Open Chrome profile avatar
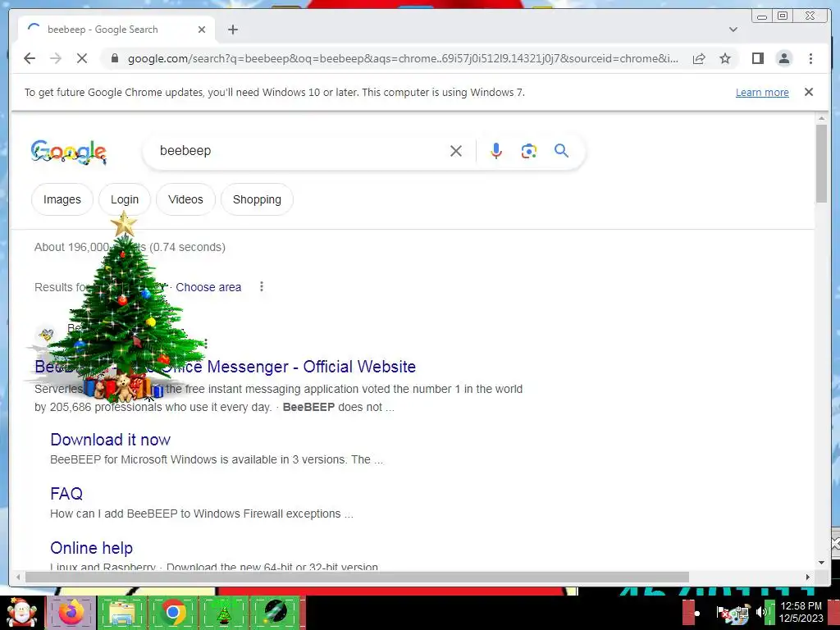The height and width of the screenshot is (630, 840). click(x=783, y=58)
